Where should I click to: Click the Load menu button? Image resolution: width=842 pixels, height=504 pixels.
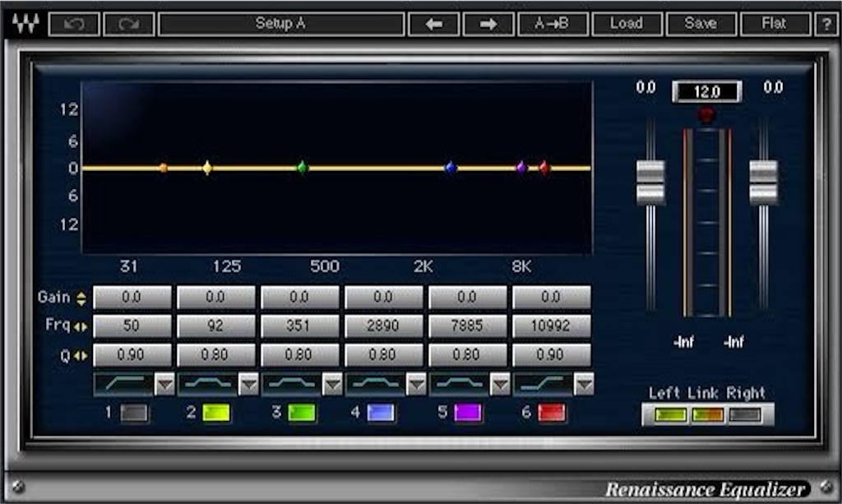pyautogui.click(x=626, y=24)
